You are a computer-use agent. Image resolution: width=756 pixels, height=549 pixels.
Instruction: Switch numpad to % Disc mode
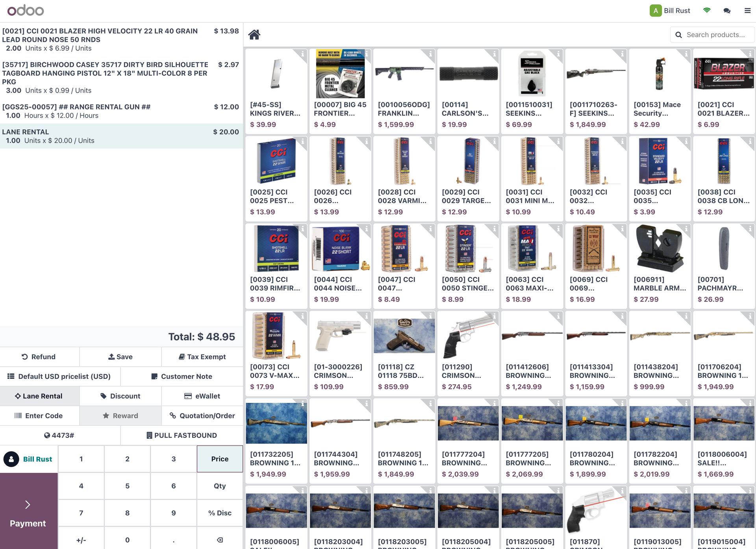(x=220, y=513)
